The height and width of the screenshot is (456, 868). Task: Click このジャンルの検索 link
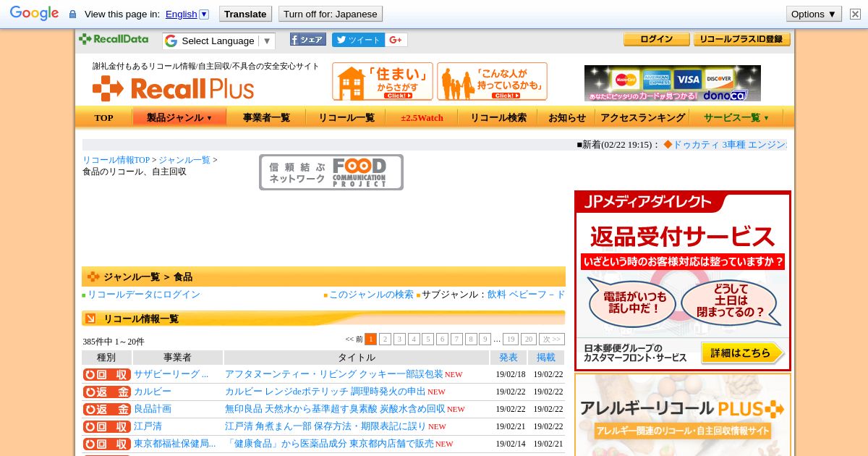point(371,295)
